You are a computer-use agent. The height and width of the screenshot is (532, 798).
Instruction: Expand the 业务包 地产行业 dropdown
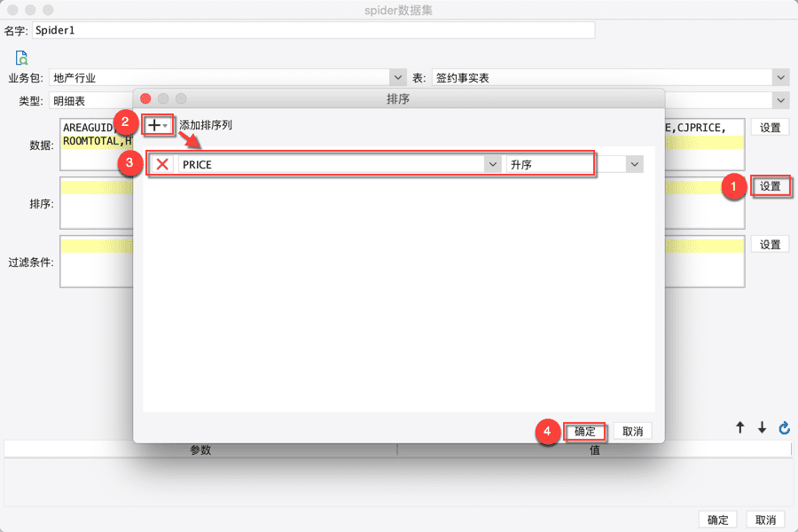point(398,78)
